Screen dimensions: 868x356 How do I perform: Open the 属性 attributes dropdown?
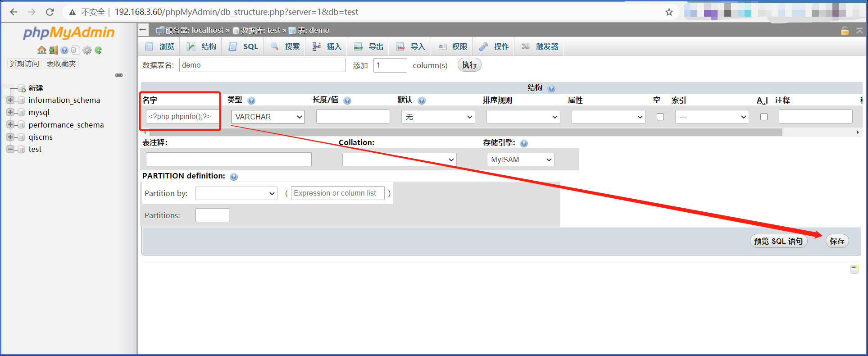pos(609,117)
